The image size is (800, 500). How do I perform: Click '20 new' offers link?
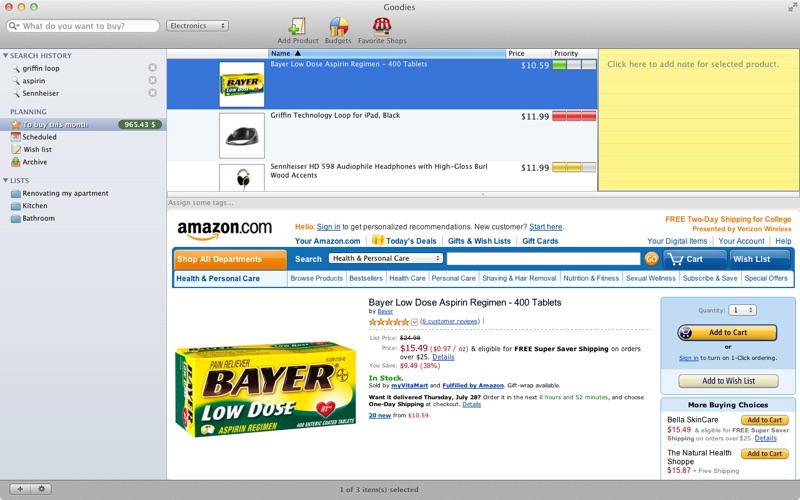coord(380,415)
